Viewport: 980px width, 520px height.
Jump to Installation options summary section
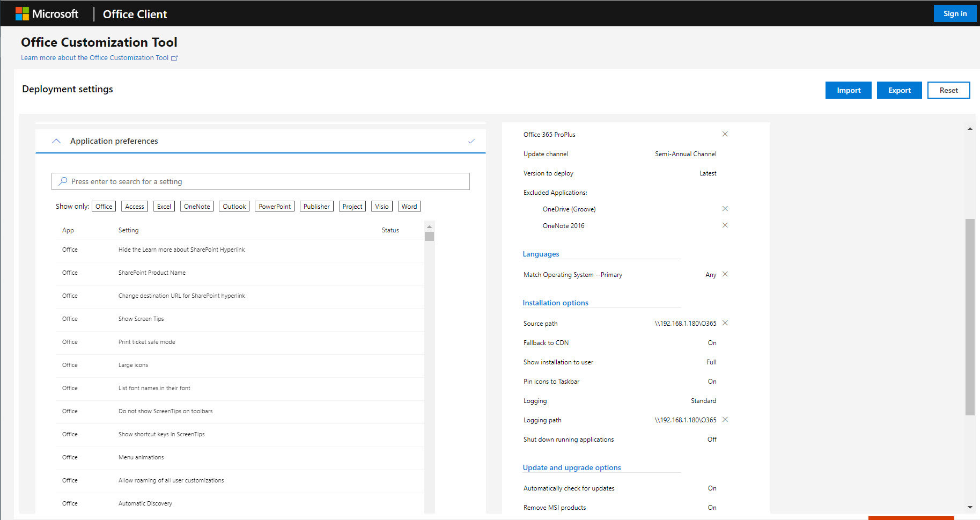tap(555, 303)
